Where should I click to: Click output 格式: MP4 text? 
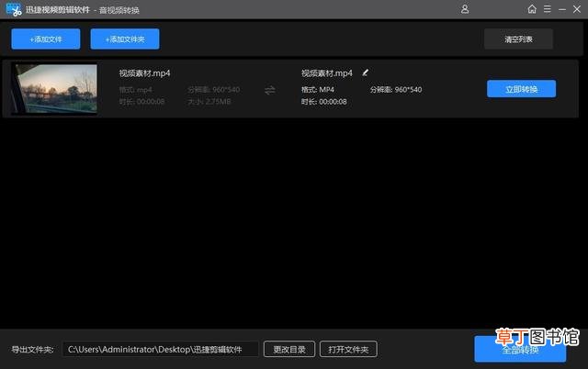click(x=318, y=90)
